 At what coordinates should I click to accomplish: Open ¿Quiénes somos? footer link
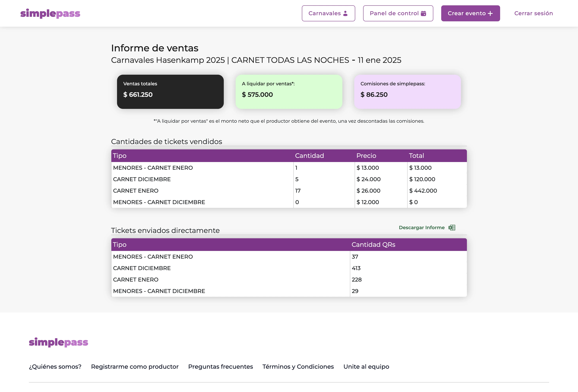tap(55, 367)
